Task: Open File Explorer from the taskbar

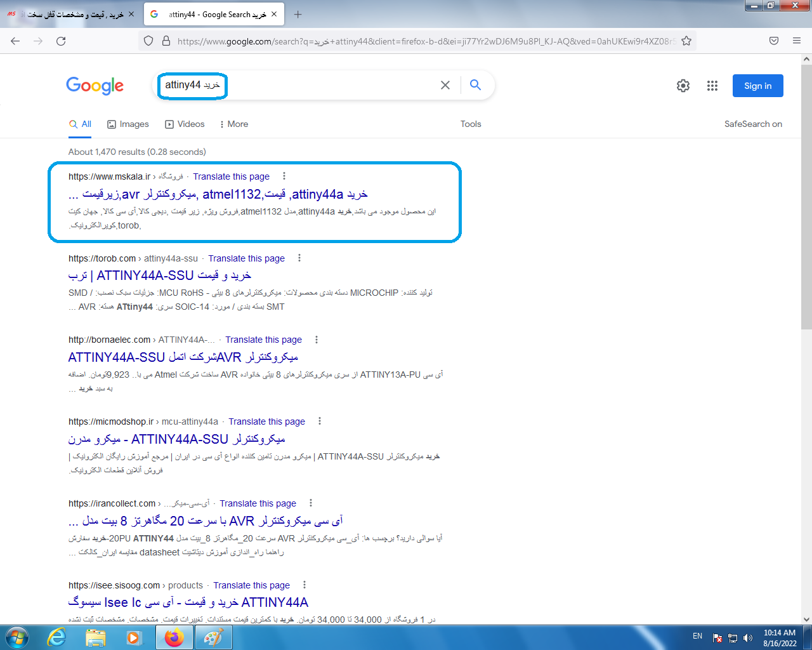Action: pyautogui.click(x=96, y=637)
